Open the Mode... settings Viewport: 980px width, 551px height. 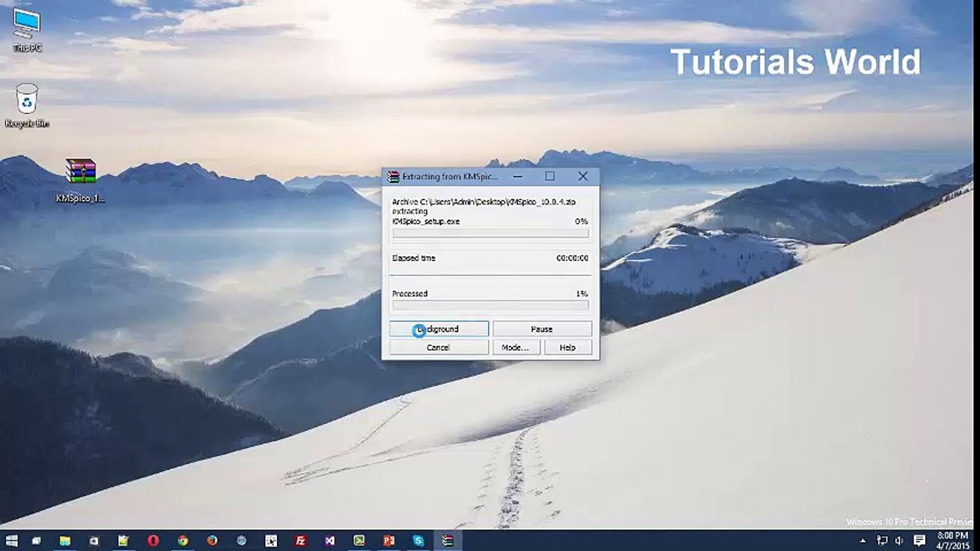point(515,347)
